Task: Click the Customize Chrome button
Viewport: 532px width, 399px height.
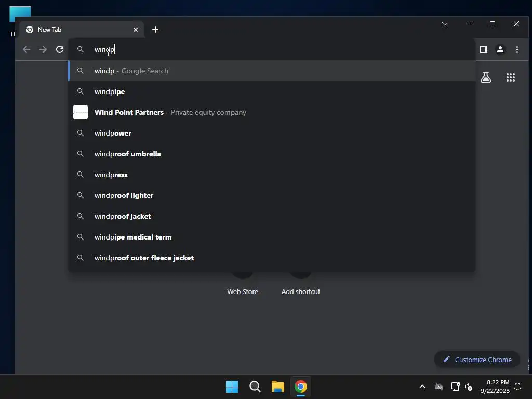Action: [x=477, y=360]
